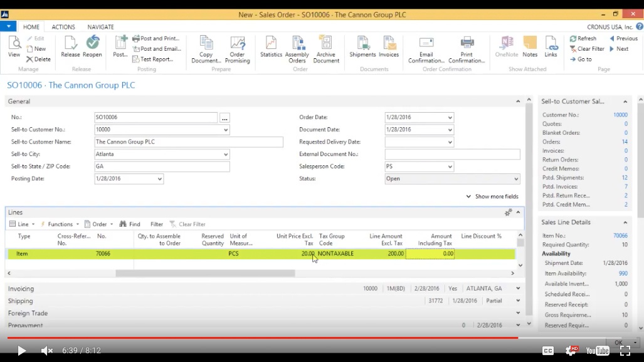Open Links for this order
This screenshot has width=644, height=362.
click(551, 46)
